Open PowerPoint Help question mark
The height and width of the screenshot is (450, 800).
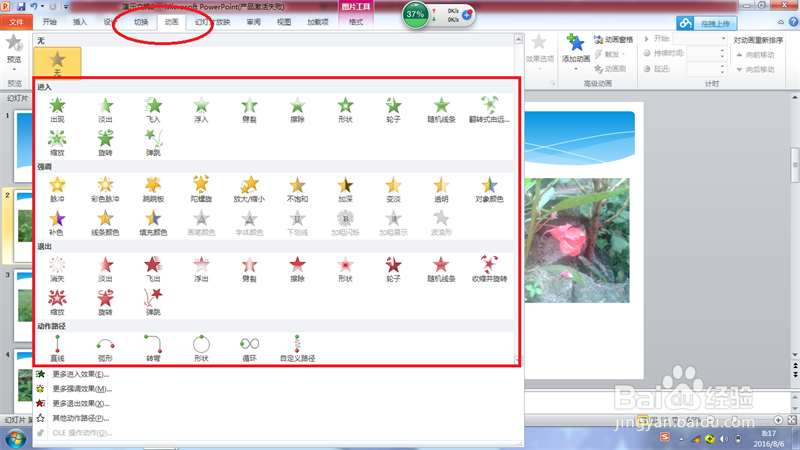point(793,22)
